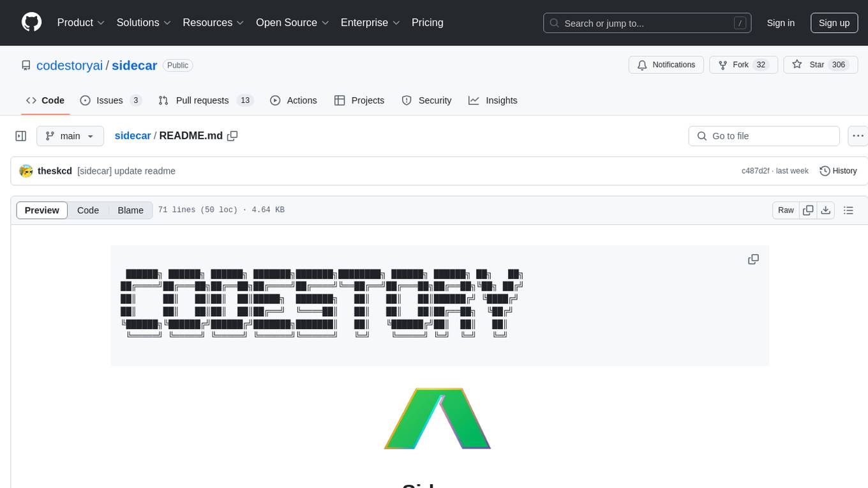The image size is (868, 488).
Task: Expand the file tree side panel
Action: [x=21, y=136]
